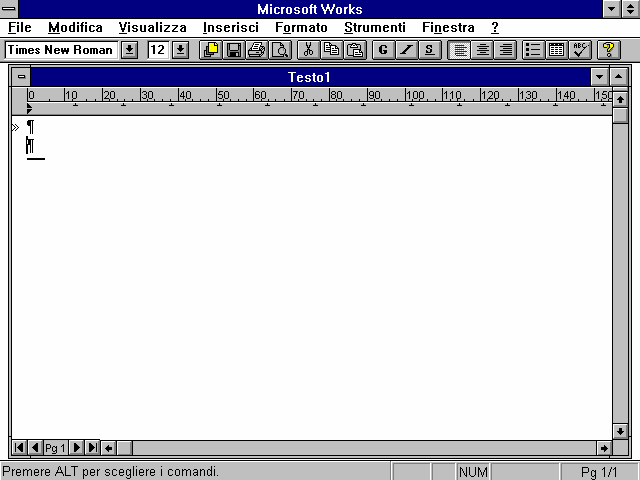Click the yellow question mark help icon
Viewport: 640px width, 480px height.
point(609,50)
